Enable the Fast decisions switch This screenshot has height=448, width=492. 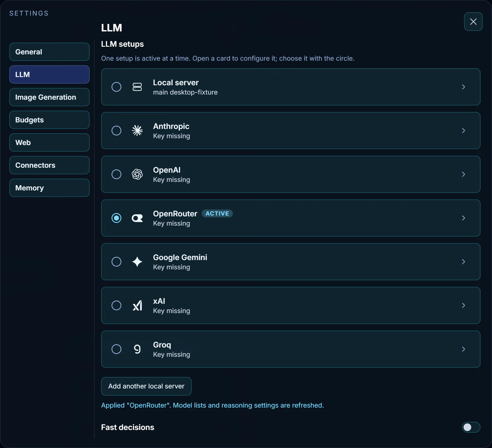[471, 427]
